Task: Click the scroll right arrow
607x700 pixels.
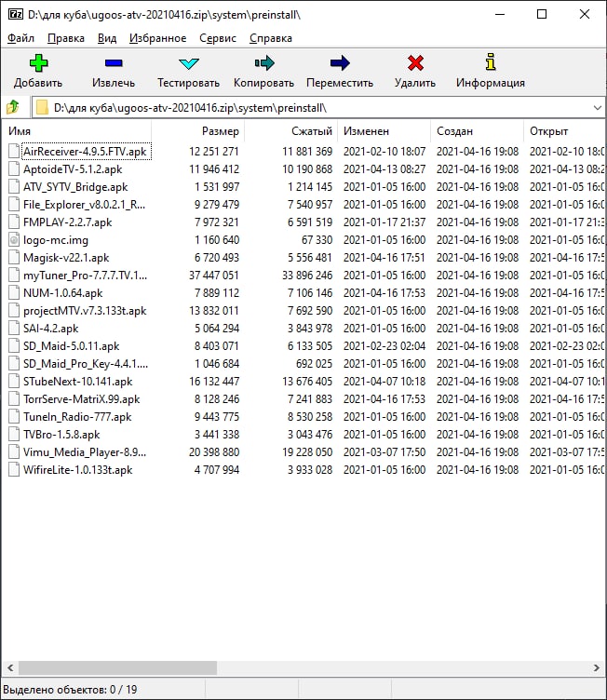Action: click(597, 667)
